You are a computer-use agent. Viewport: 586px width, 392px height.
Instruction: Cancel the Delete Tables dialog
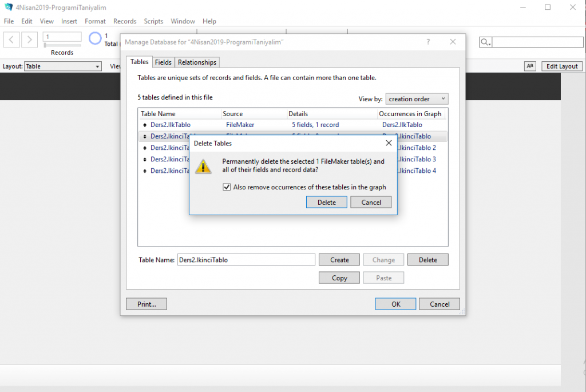pos(371,202)
